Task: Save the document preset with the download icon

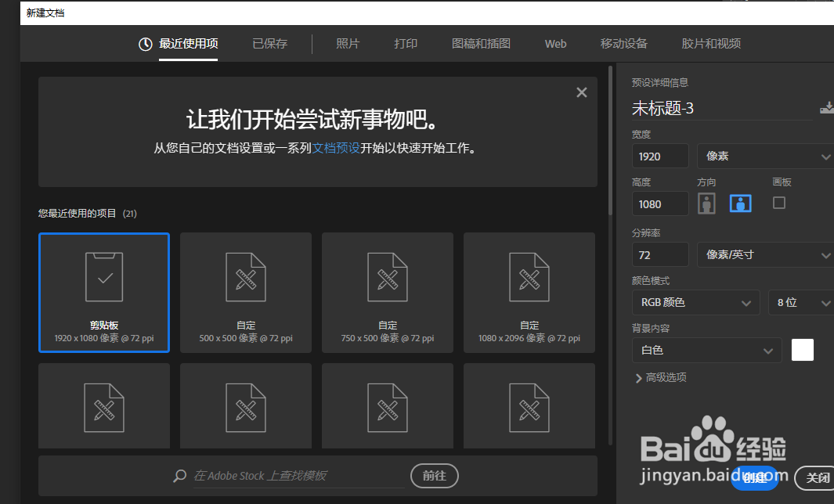Action: [827, 108]
